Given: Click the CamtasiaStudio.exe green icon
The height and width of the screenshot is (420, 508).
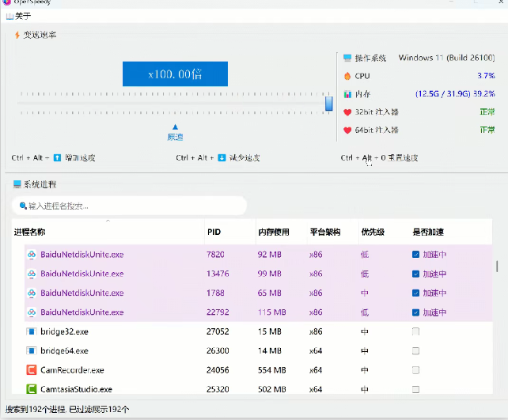Looking at the screenshot, I should [32, 389].
